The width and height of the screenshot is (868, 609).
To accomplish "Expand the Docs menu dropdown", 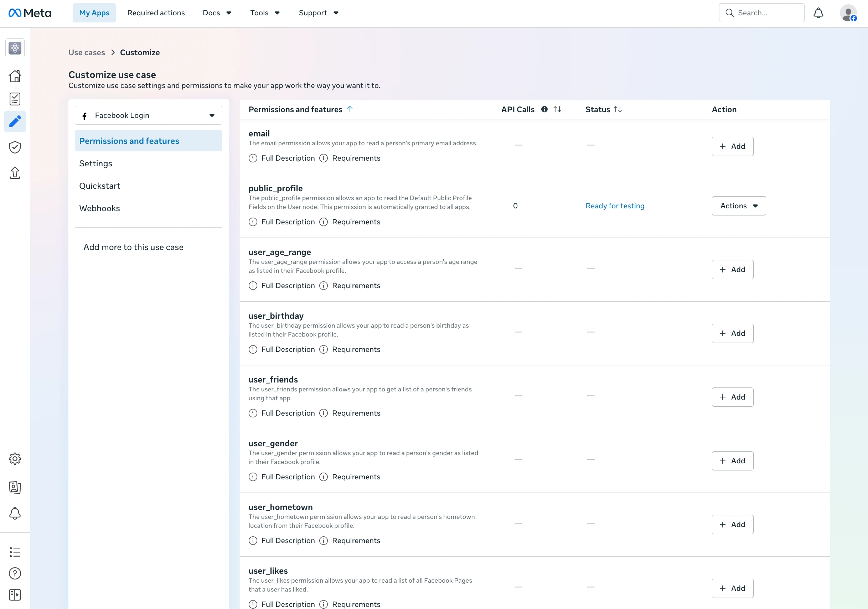I will click(217, 13).
